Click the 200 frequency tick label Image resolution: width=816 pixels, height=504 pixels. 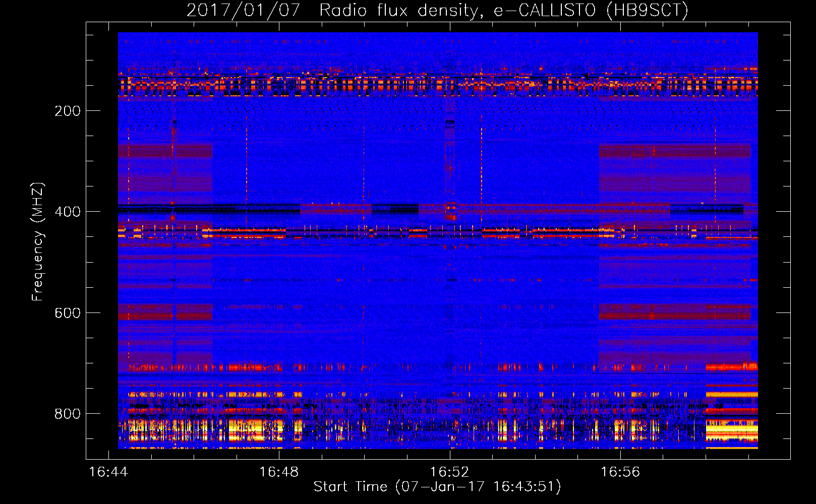click(x=68, y=111)
